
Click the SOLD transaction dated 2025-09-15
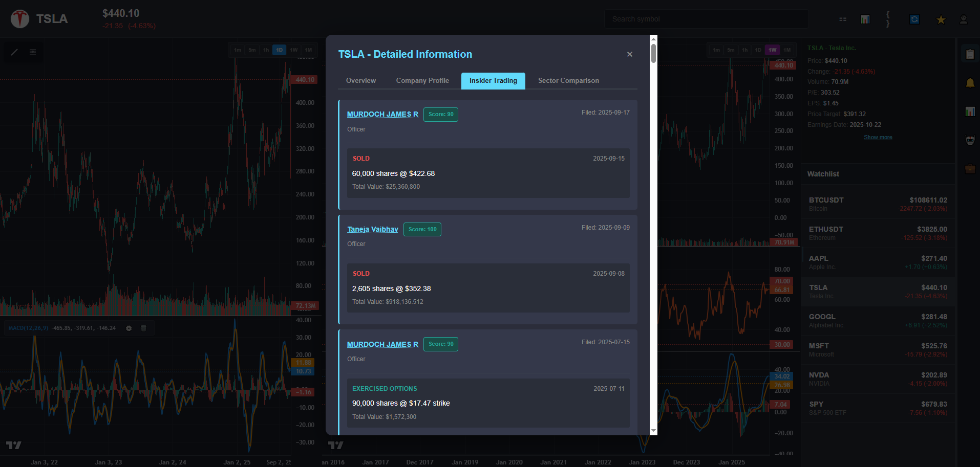coord(488,173)
